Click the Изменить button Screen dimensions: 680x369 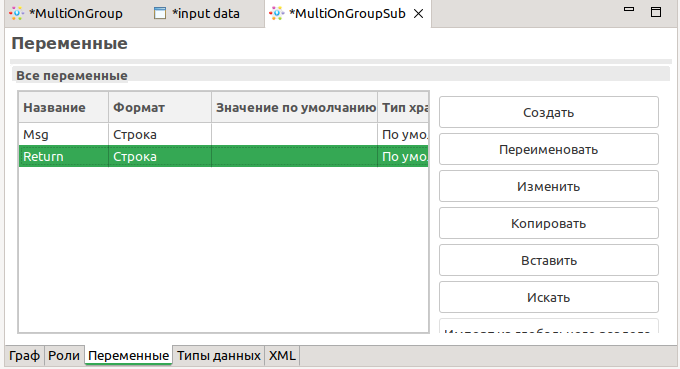point(549,186)
